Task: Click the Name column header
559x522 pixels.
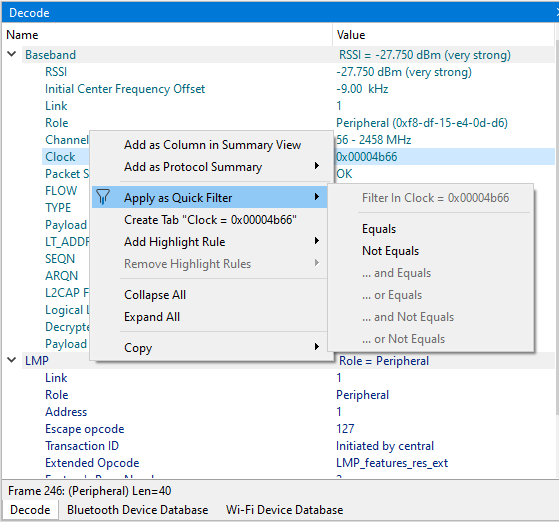Action: click(x=168, y=35)
